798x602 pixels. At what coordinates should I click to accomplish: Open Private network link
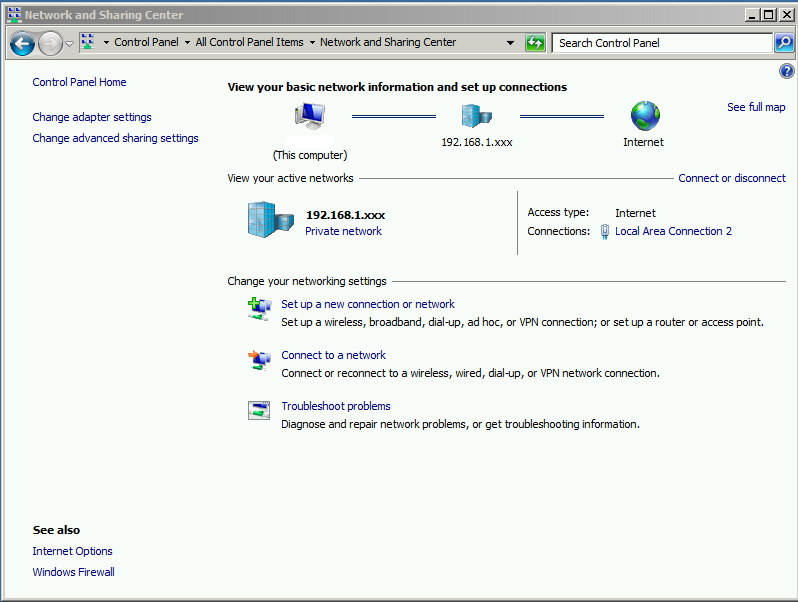pos(344,231)
